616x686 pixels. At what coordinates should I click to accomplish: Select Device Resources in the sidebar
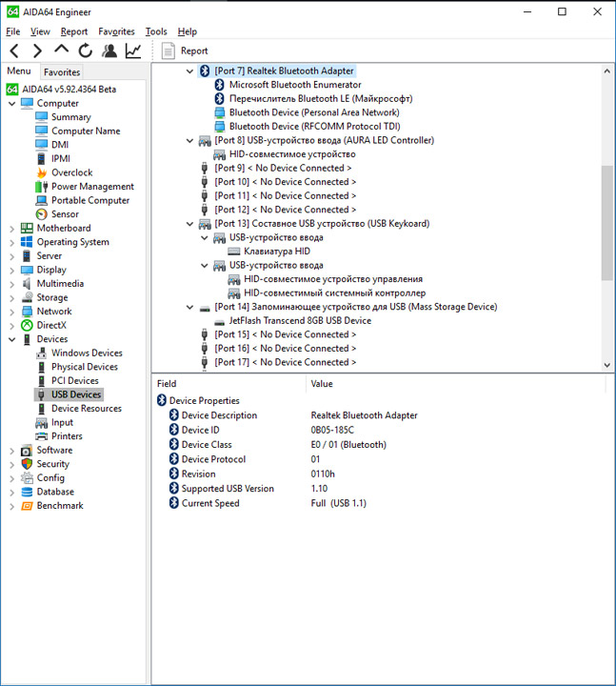[87, 408]
